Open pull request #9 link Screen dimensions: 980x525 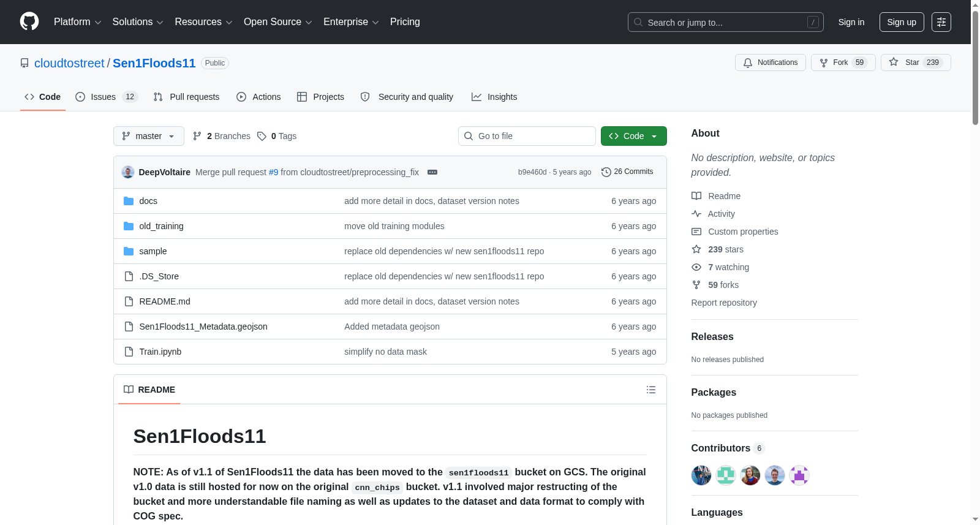coord(273,172)
